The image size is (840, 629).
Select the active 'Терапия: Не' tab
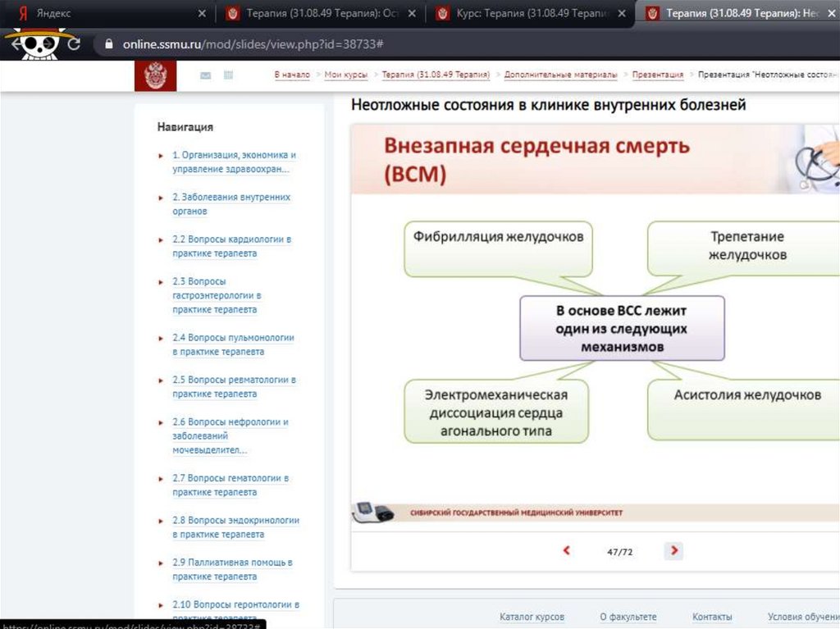pyautogui.click(x=739, y=13)
